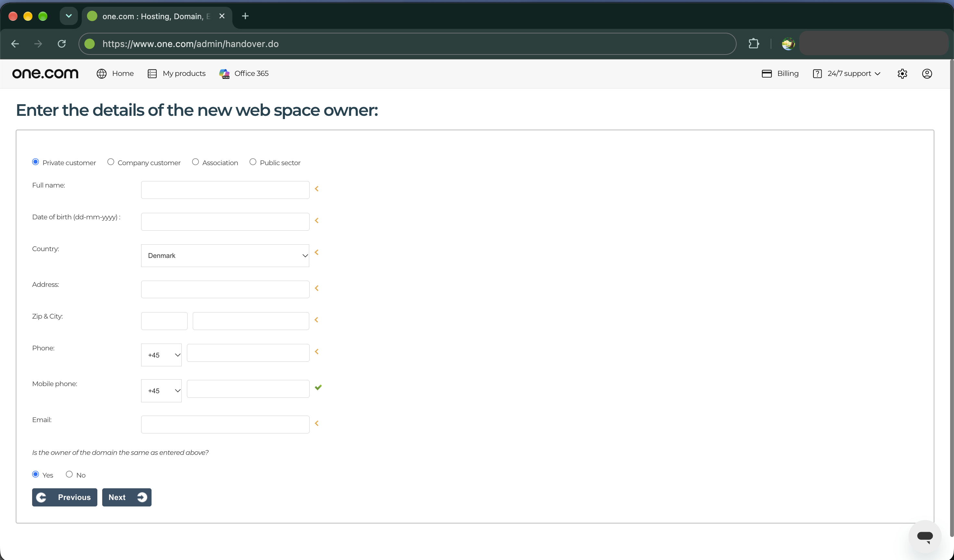Open the account profile icon
Screen dimensions: 954x560
tap(927, 73)
